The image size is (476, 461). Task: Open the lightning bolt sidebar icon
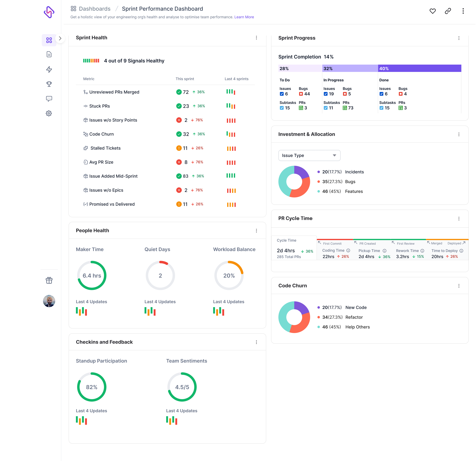(x=49, y=69)
